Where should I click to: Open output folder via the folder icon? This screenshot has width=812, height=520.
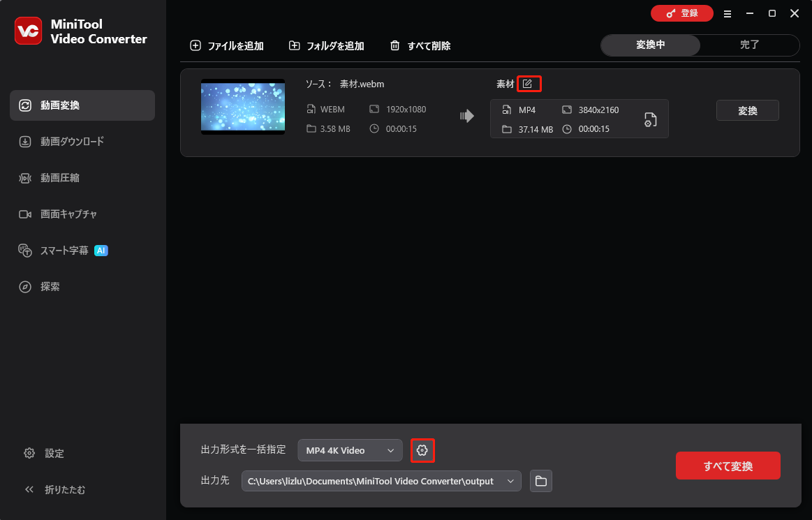click(540, 480)
